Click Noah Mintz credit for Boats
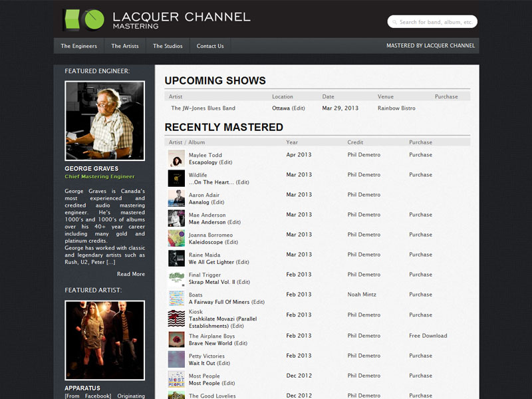 362,295
